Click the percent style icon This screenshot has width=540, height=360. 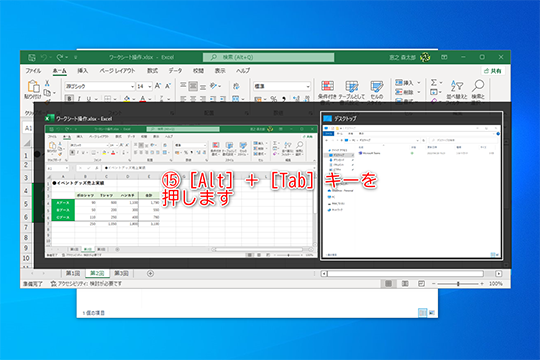[273, 99]
